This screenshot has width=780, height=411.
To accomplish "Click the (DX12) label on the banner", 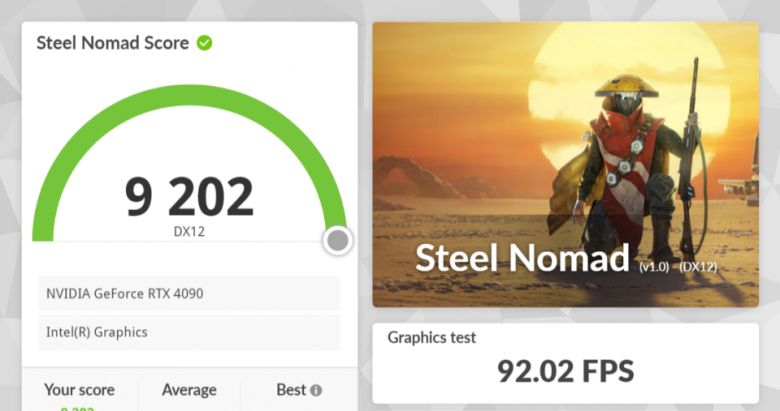I will [x=698, y=267].
